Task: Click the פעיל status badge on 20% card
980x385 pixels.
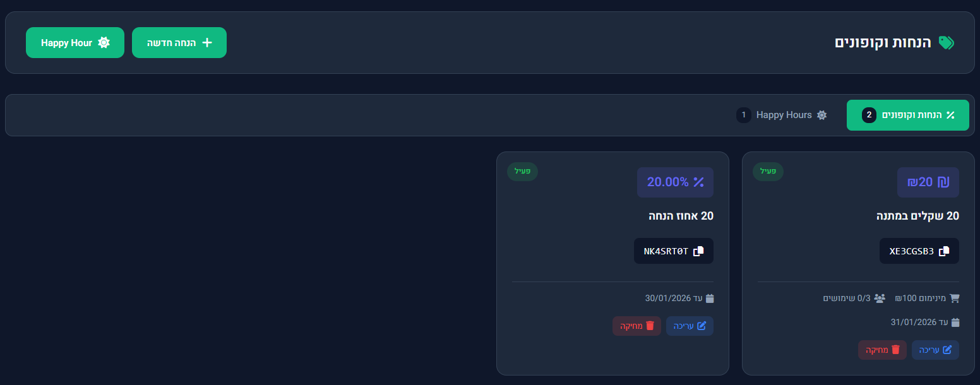Action: tap(522, 171)
